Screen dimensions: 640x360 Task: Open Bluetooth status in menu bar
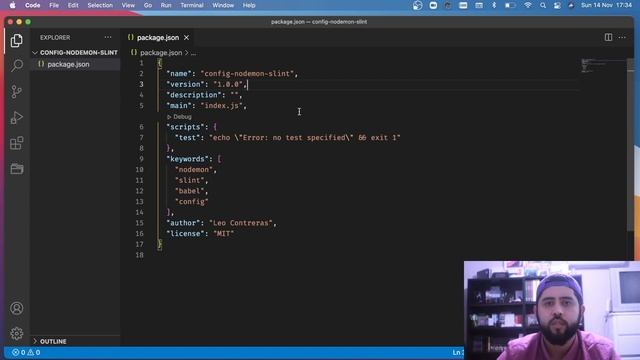[494, 5]
